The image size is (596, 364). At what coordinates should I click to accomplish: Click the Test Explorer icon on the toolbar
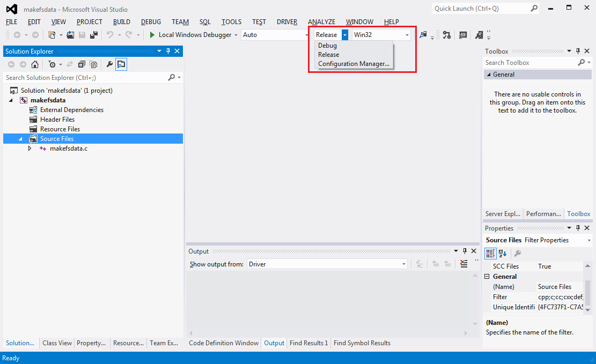click(447, 34)
